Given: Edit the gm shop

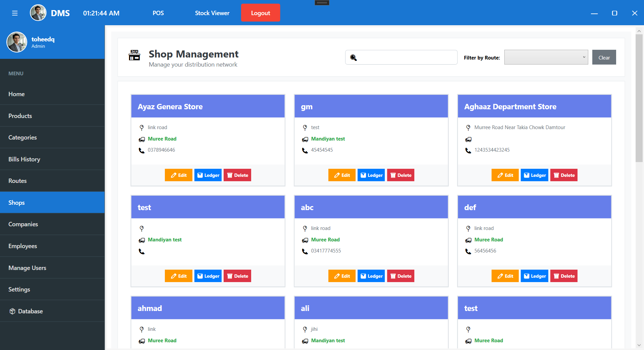Looking at the screenshot, I should point(342,175).
